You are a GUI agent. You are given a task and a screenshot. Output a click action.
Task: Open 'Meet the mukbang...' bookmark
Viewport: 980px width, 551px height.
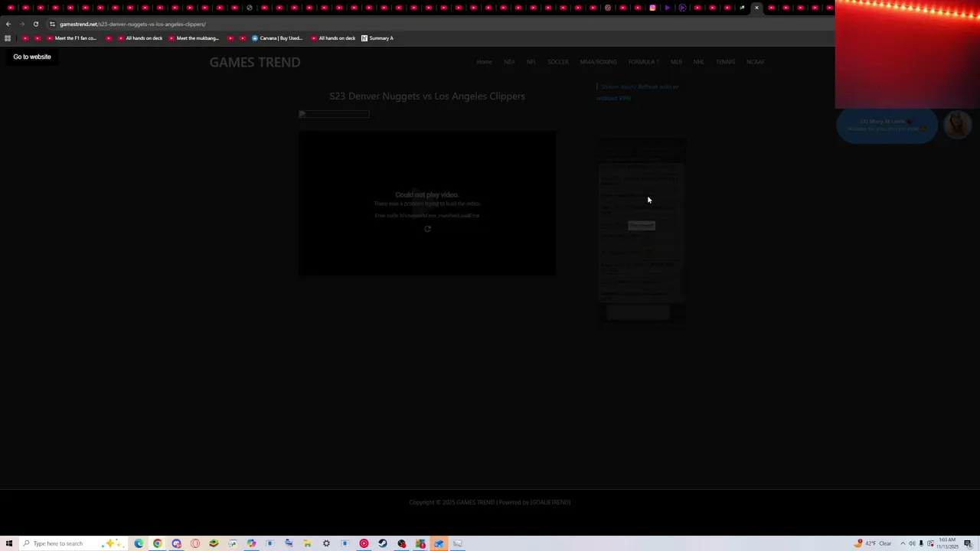[194, 38]
